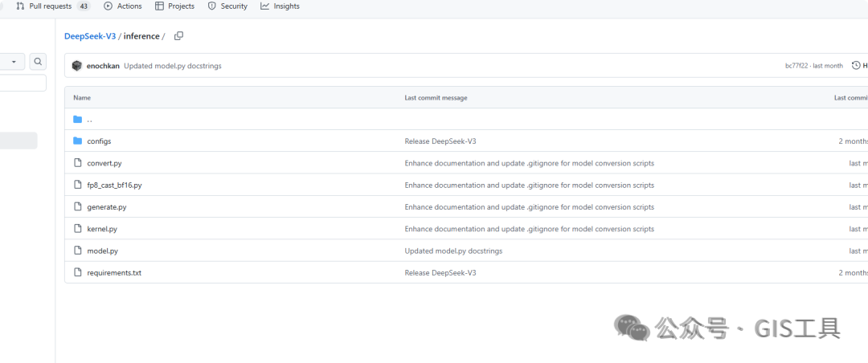Click the file icon beside generate.py
868x363 pixels.
point(77,206)
